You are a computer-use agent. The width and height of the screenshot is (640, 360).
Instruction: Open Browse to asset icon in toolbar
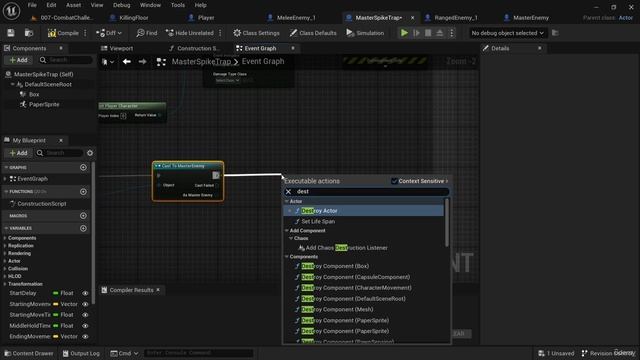(29, 33)
